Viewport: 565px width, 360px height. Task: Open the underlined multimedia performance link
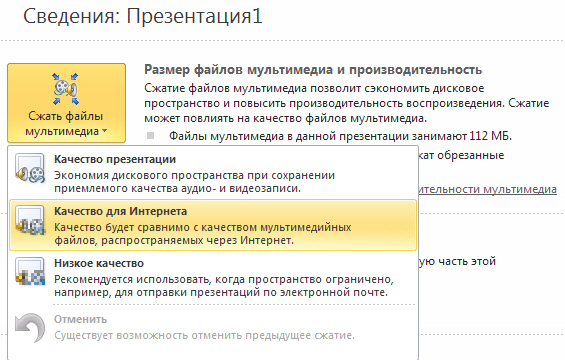click(x=488, y=189)
